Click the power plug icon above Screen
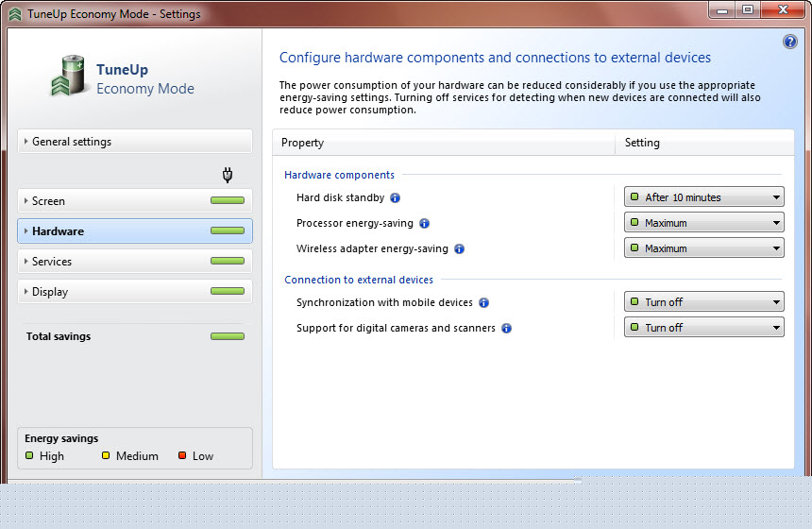 [x=228, y=175]
